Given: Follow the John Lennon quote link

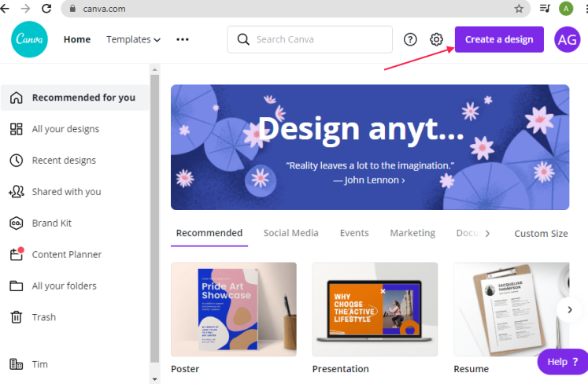Looking at the screenshot, I should click(369, 180).
